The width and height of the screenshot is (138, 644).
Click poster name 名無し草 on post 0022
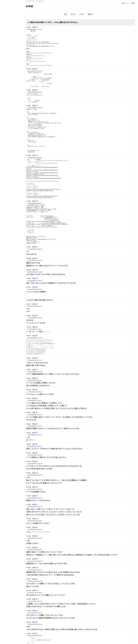coord(35,424)
